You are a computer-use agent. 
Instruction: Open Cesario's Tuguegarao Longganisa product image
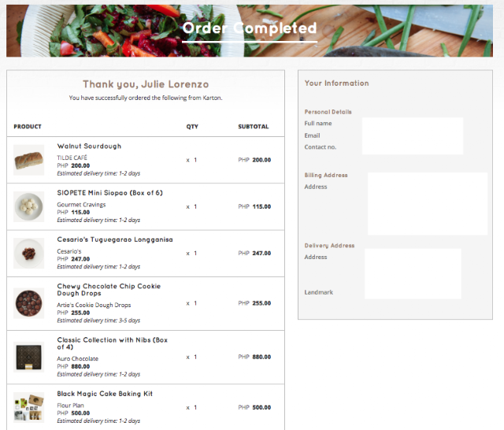(x=28, y=254)
